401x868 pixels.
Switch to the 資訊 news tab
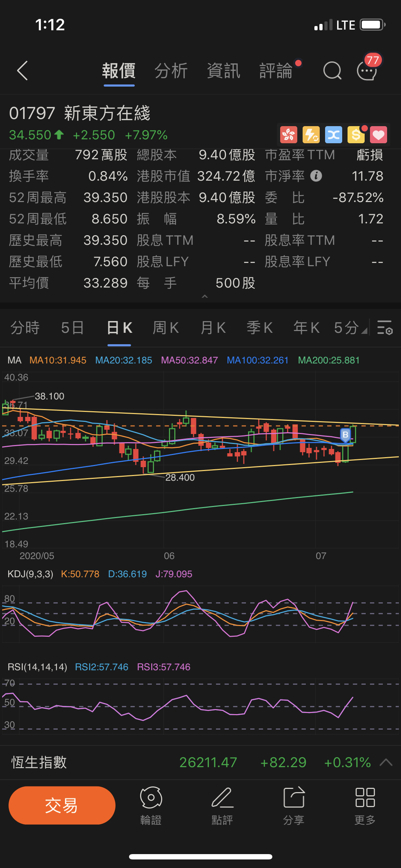click(x=223, y=71)
